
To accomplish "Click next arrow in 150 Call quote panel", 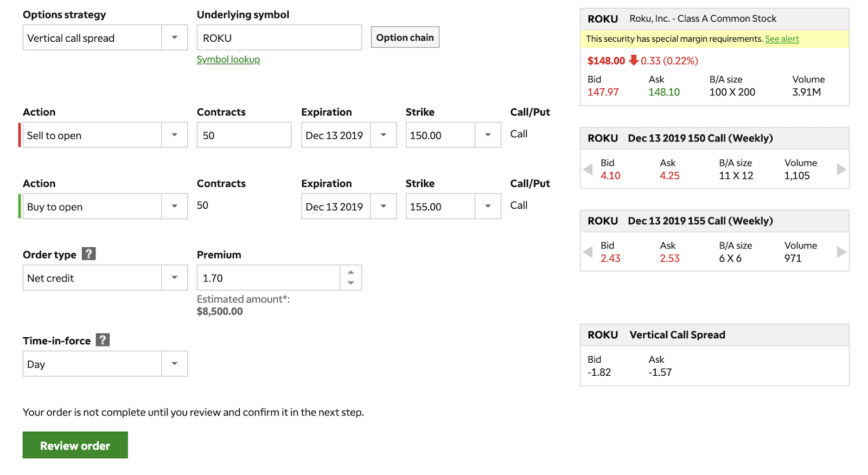I will 841,169.
